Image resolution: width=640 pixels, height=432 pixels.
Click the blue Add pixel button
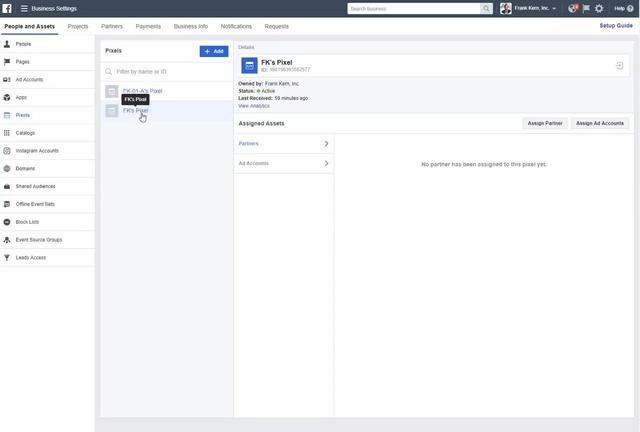[x=214, y=51]
